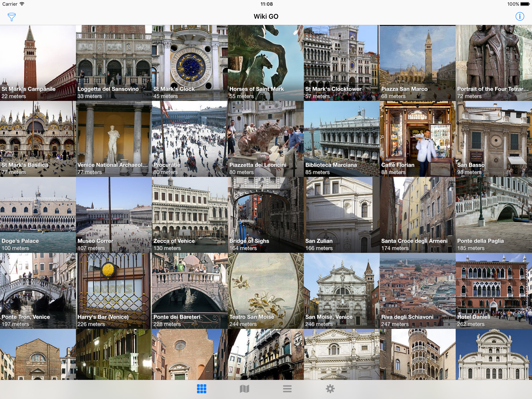This screenshot has width=532, height=399.
Task: Open the Piazza San Marco tile
Action: pos(417,63)
